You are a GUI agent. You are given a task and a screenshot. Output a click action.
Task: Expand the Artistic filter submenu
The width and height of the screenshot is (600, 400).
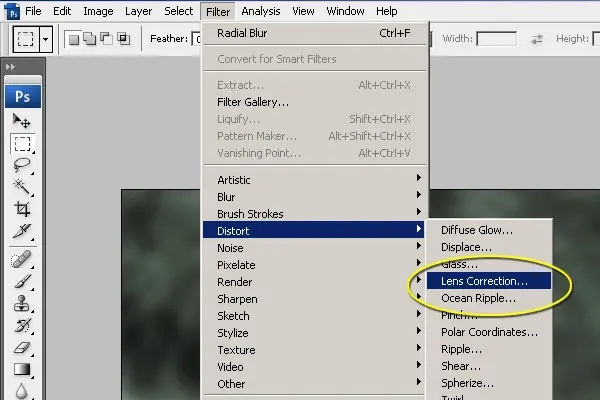point(314,180)
